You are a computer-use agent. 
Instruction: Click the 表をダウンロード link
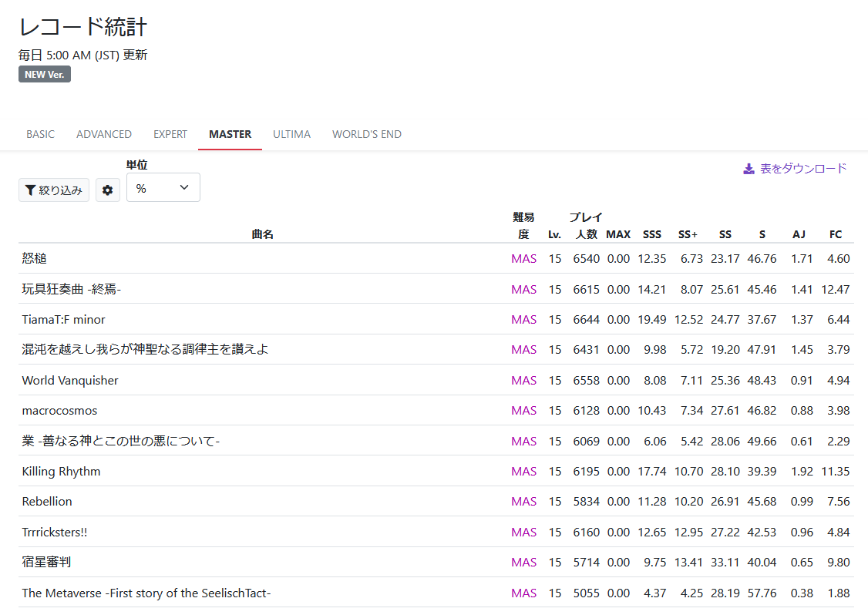[802, 167]
